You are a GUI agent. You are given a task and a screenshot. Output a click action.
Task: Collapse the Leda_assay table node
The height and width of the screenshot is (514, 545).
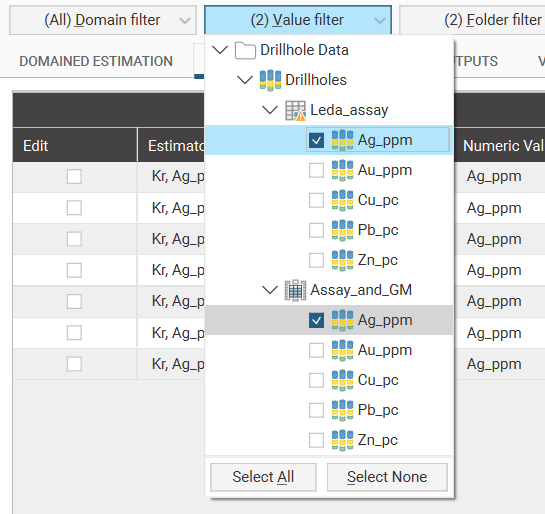[x=270, y=110]
